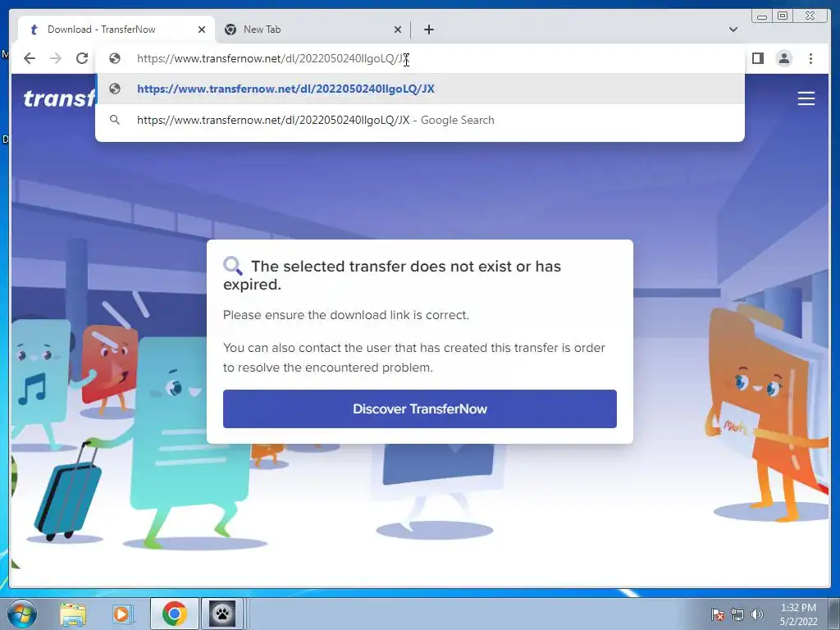Minimize the Chrome window
Image resolution: width=840 pixels, height=630 pixels.
click(x=762, y=16)
